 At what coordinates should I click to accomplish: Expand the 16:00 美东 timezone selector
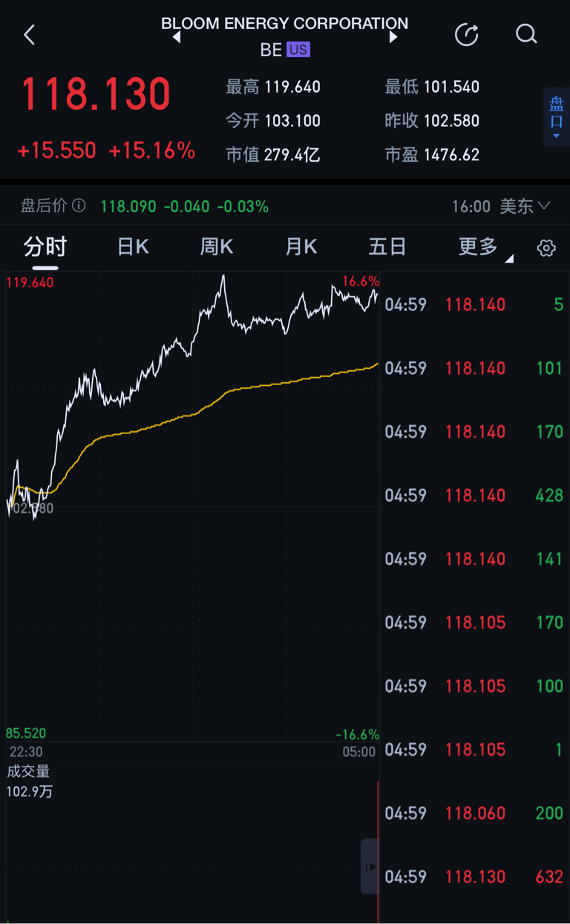[502, 206]
